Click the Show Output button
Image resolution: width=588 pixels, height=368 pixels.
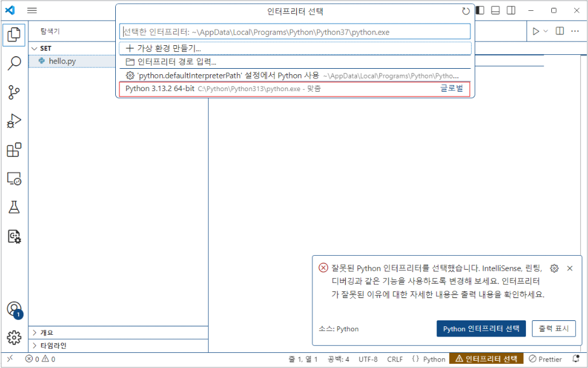click(x=554, y=329)
